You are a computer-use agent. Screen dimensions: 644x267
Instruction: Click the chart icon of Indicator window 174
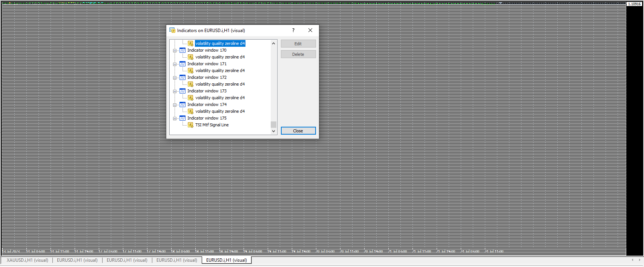click(x=182, y=104)
